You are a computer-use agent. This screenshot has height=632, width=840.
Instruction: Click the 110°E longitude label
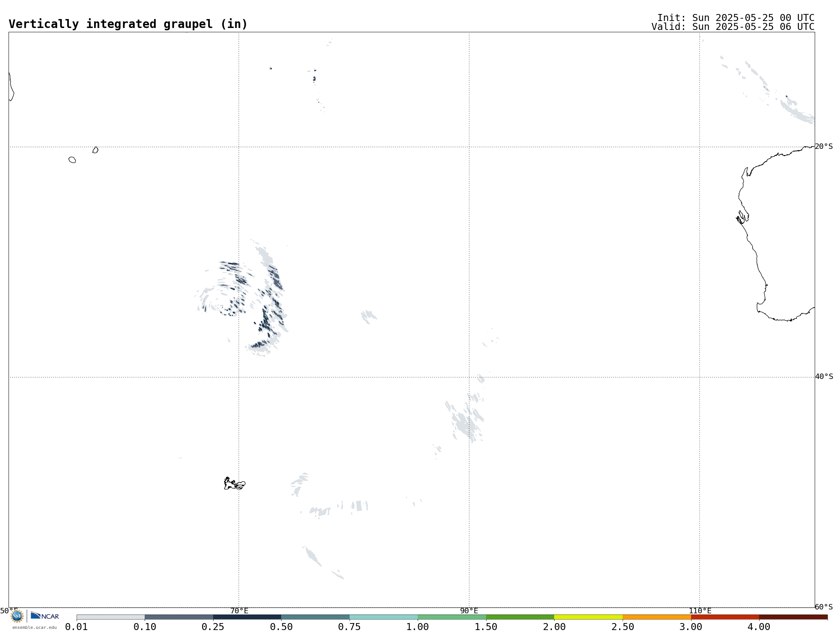click(x=700, y=611)
